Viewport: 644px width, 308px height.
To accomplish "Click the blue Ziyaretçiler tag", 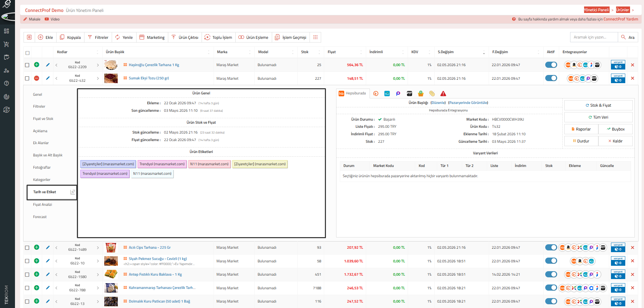I will 108,164.
